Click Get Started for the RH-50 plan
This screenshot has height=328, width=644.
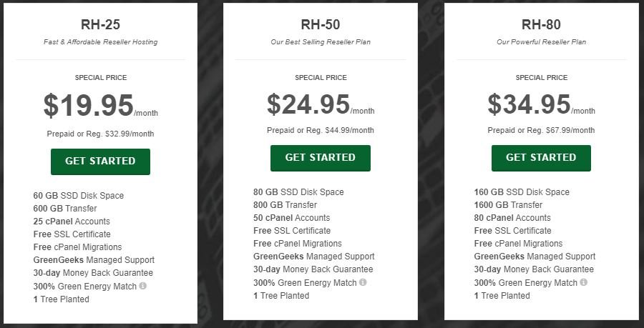coord(321,158)
